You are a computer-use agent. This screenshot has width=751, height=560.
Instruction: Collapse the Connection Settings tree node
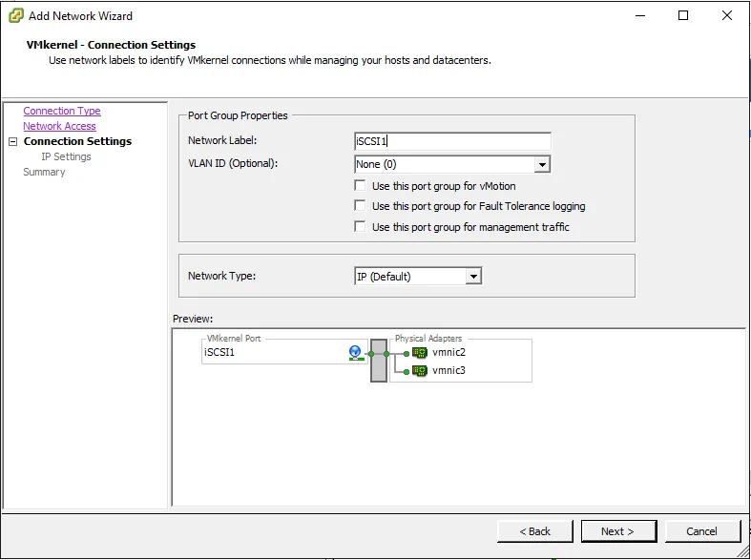coord(13,142)
